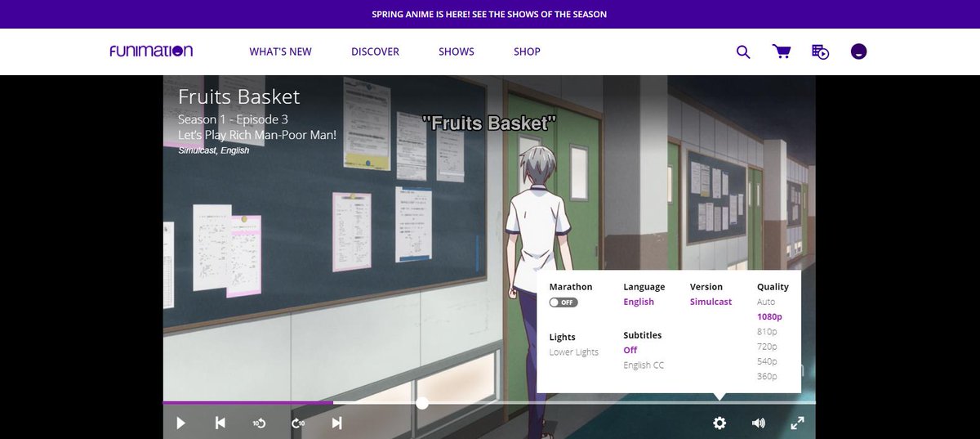Click Spring Anime season banner

[x=489, y=14]
